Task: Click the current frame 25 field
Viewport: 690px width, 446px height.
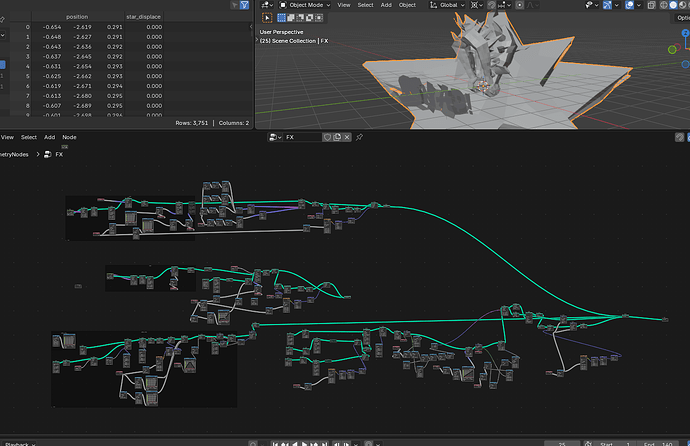Action: [x=562, y=444]
